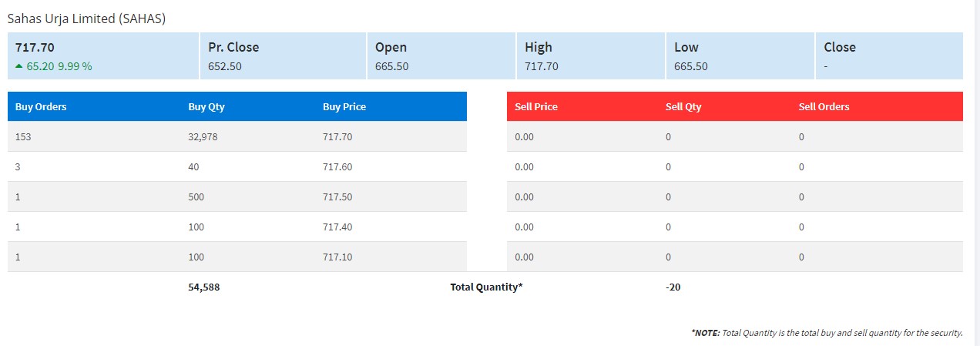Image resolution: width=980 pixels, height=346 pixels.
Task: Click the 'High' label in summary bar
Action: (539, 47)
